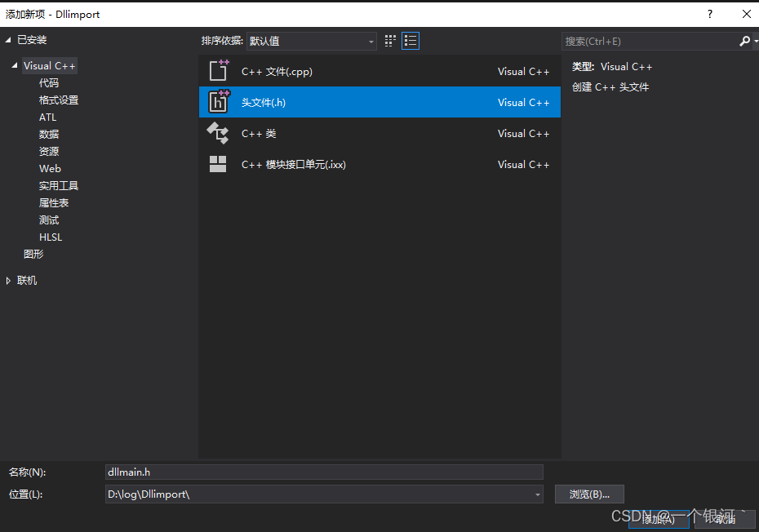759x532 pixels.
Task: Click the C++ class template icon
Action: point(218,133)
